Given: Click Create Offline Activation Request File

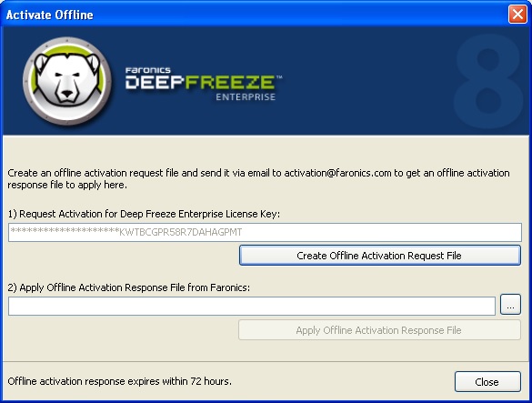Looking at the screenshot, I should click(x=379, y=256).
